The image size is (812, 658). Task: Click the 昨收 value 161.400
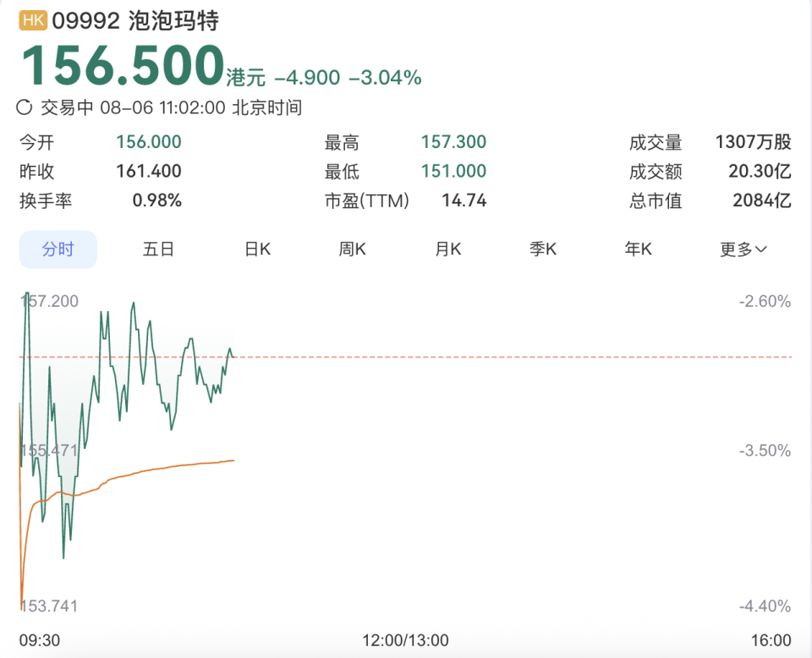point(149,172)
